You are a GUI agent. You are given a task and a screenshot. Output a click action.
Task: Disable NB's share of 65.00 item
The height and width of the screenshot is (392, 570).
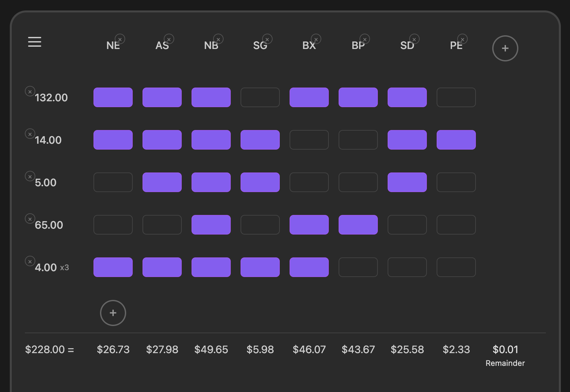211,225
